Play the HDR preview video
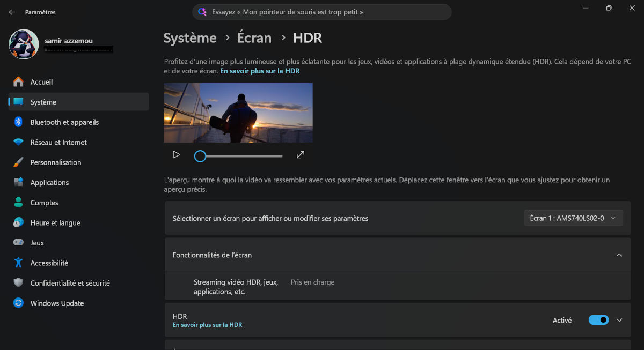The width and height of the screenshot is (644, 350). (x=176, y=155)
